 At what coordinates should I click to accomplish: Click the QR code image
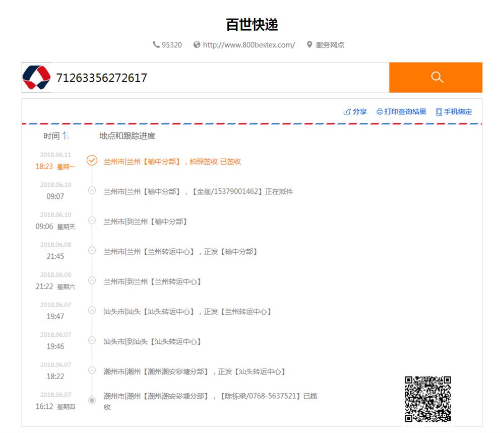click(x=428, y=399)
